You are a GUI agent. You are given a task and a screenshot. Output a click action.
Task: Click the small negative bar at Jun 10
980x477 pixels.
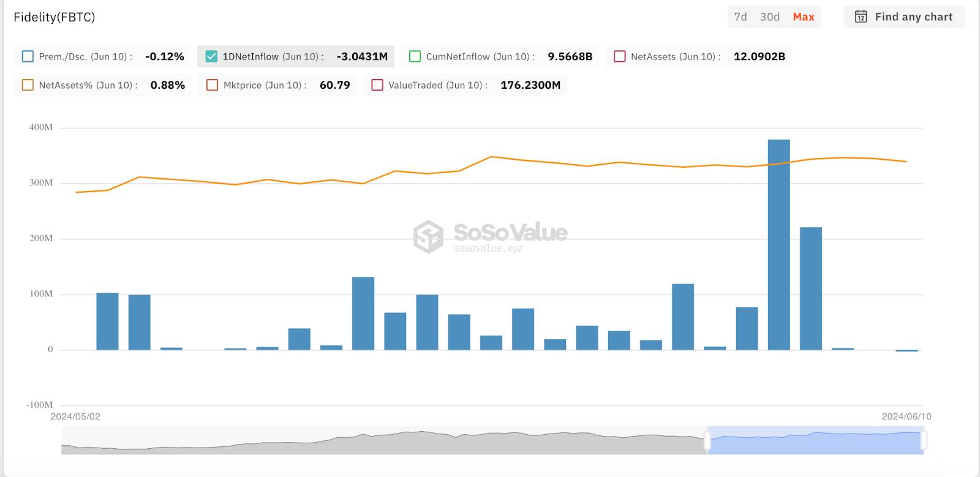coord(907,351)
